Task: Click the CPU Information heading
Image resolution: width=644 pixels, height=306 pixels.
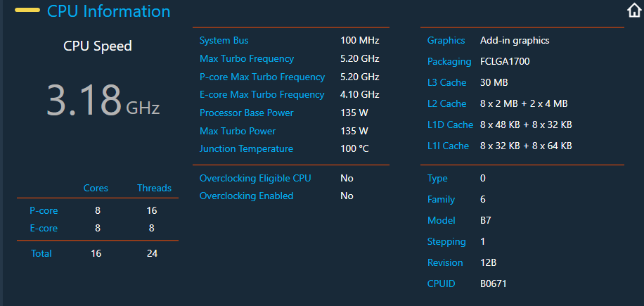Action: [x=109, y=11]
